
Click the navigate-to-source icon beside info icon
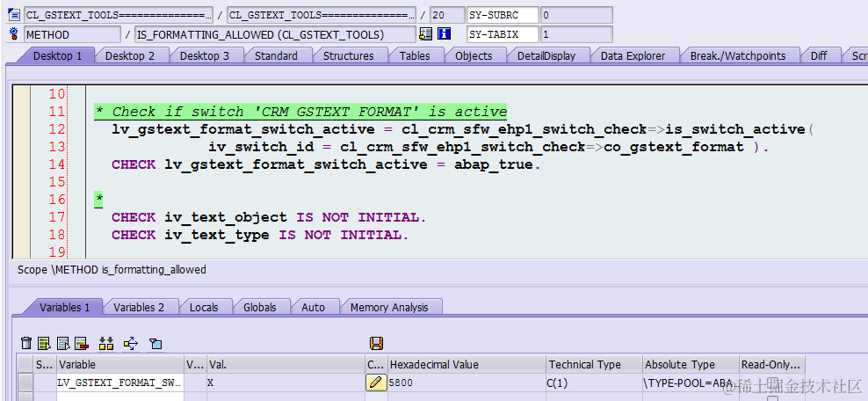pos(425,34)
